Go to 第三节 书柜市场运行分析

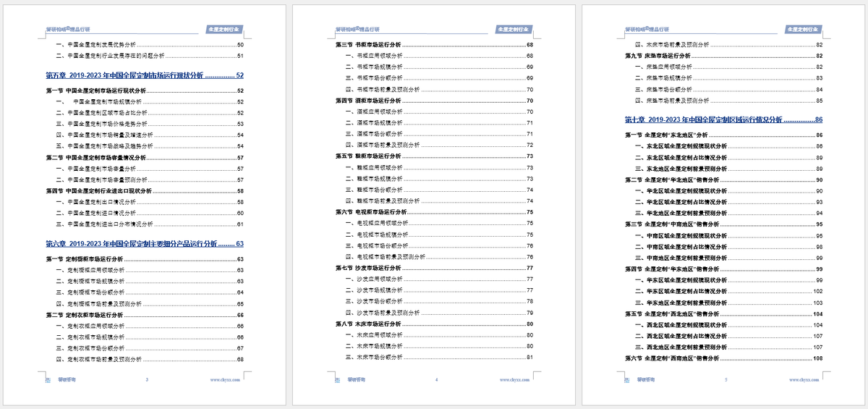click(x=434, y=45)
